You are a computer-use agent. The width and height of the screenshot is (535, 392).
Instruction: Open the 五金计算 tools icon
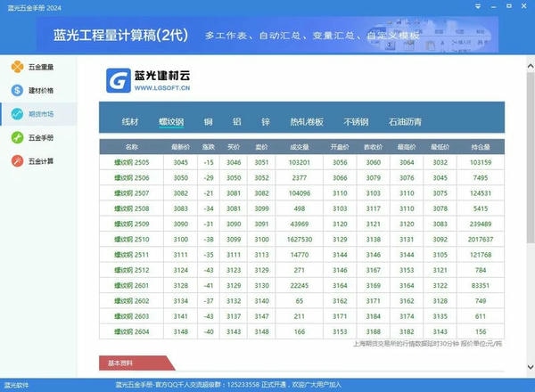click(x=18, y=161)
